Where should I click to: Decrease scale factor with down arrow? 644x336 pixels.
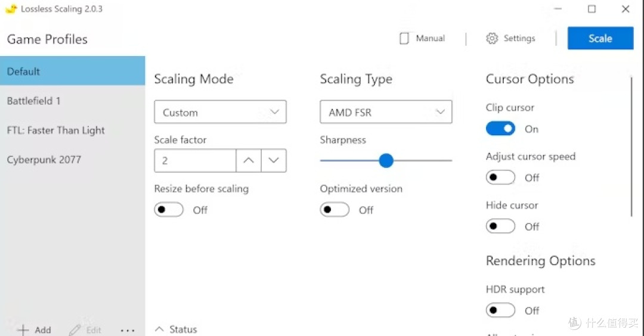(x=274, y=160)
